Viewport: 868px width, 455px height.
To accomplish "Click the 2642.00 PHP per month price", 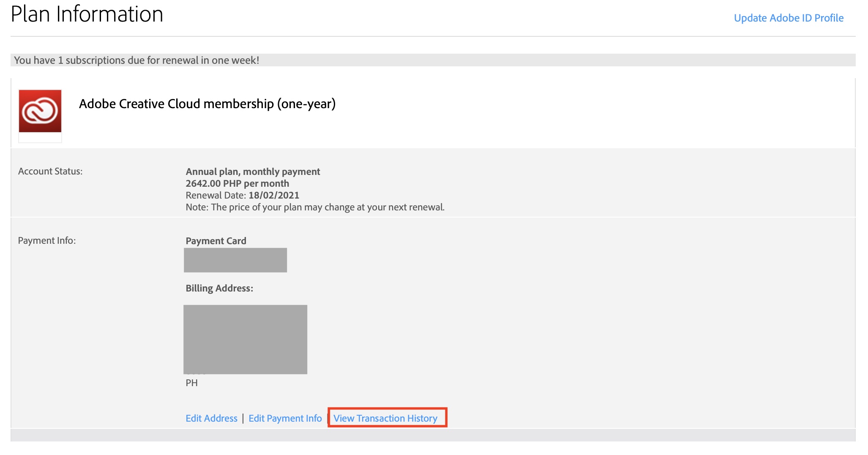I will [237, 183].
